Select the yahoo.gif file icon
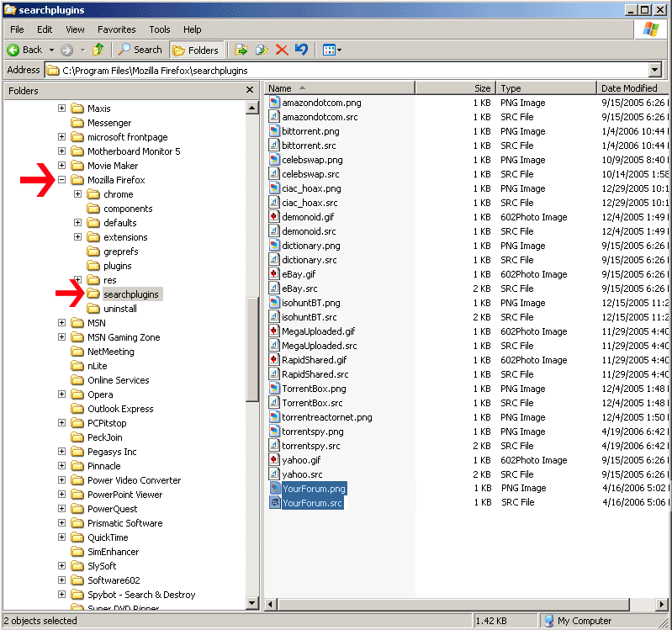This screenshot has height=630, width=672. coord(274,460)
